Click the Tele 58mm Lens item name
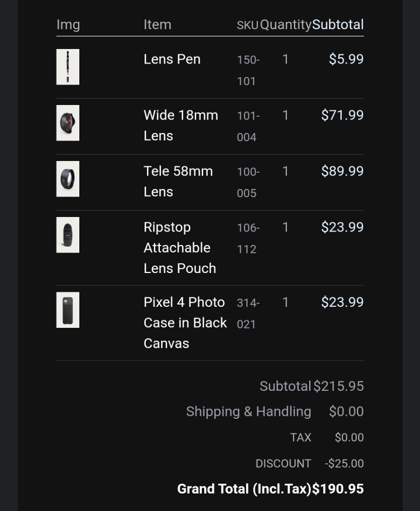Image resolution: width=420 pixels, height=511 pixels. pyautogui.click(x=178, y=181)
